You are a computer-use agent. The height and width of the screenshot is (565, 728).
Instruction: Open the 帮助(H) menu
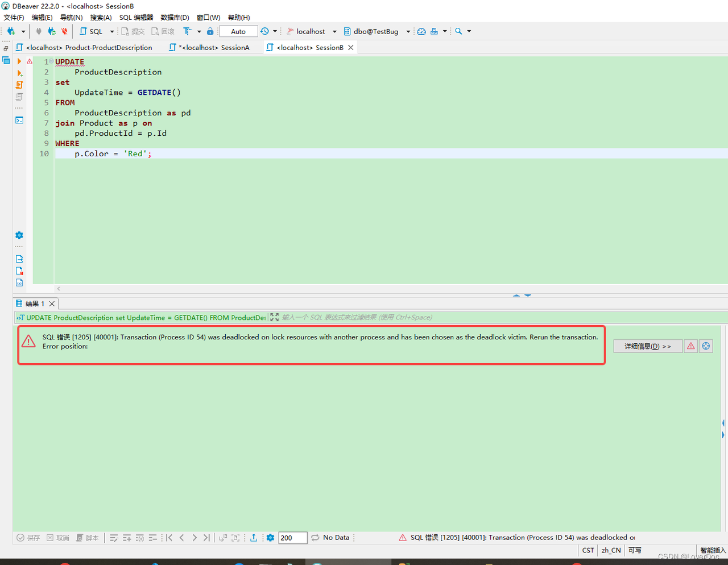coord(239,18)
